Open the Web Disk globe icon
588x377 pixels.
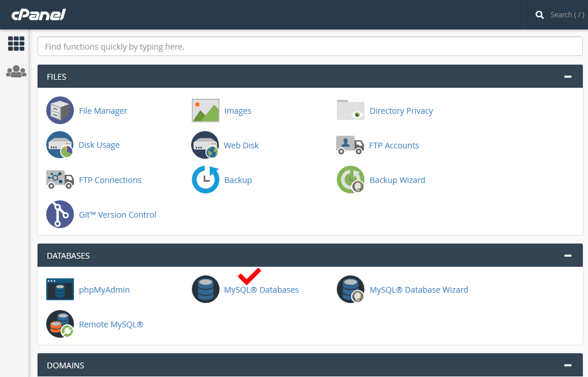(x=205, y=145)
